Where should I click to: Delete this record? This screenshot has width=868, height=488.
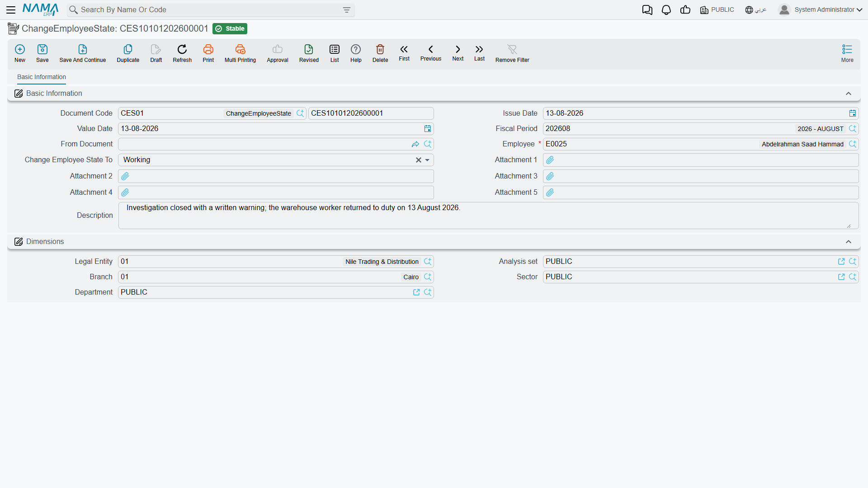[380, 53]
